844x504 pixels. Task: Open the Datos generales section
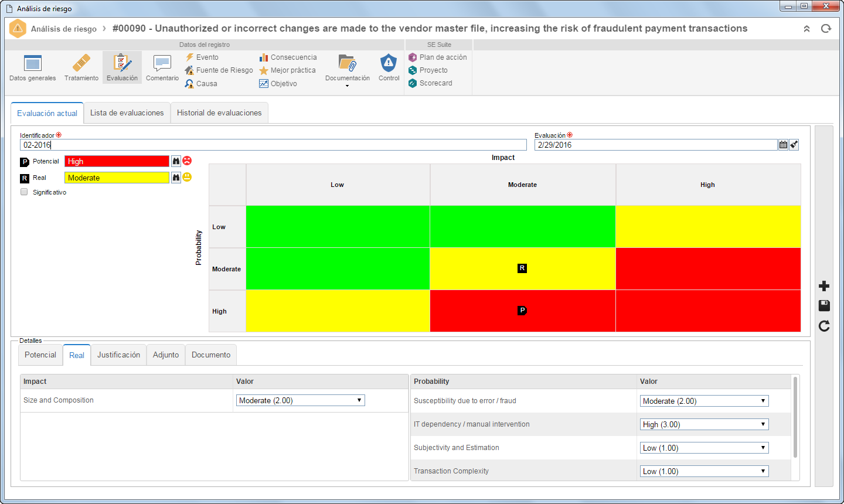coord(33,67)
